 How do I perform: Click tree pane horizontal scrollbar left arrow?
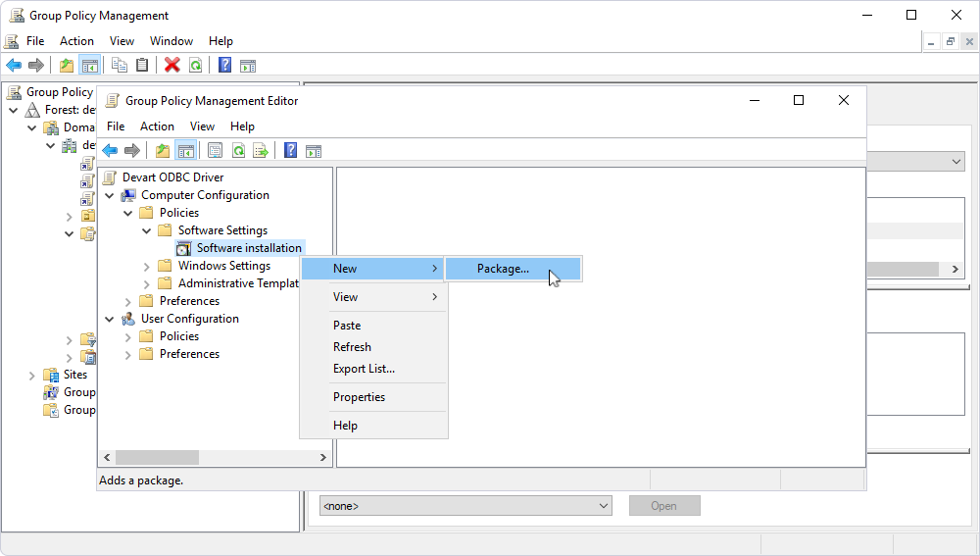[107, 457]
